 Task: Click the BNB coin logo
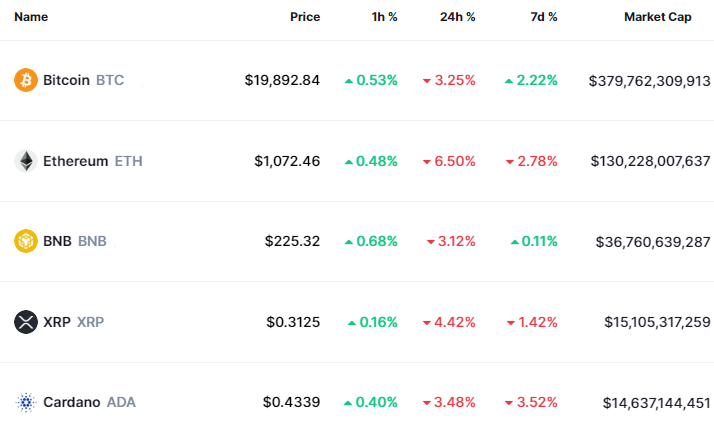pyautogui.click(x=26, y=241)
